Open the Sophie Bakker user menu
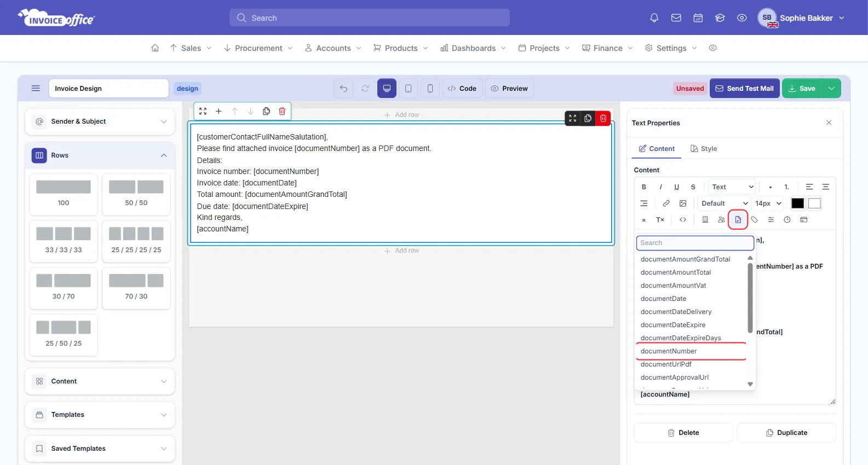The height and width of the screenshot is (465, 868). (x=802, y=18)
